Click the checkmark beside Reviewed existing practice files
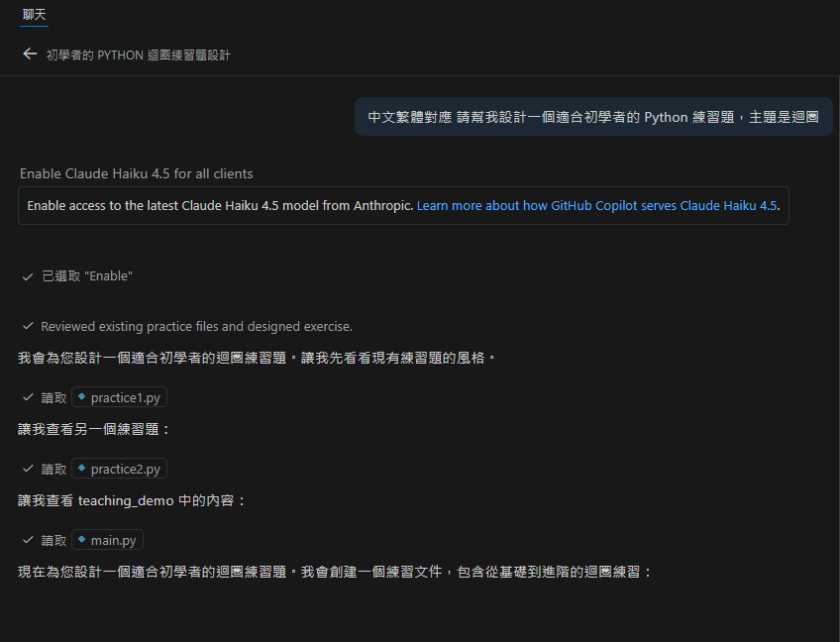Screen dimensions: 840x642 click(28, 326)
